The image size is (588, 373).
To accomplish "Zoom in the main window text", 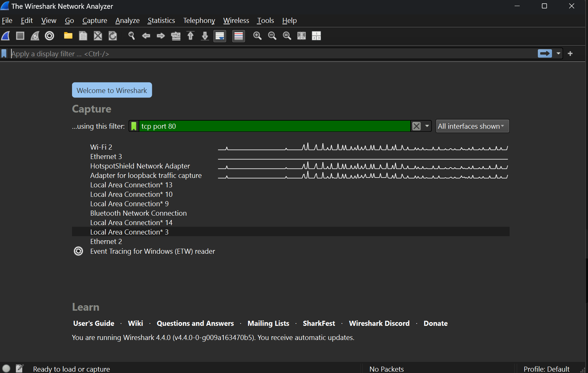I will (257, 36).
